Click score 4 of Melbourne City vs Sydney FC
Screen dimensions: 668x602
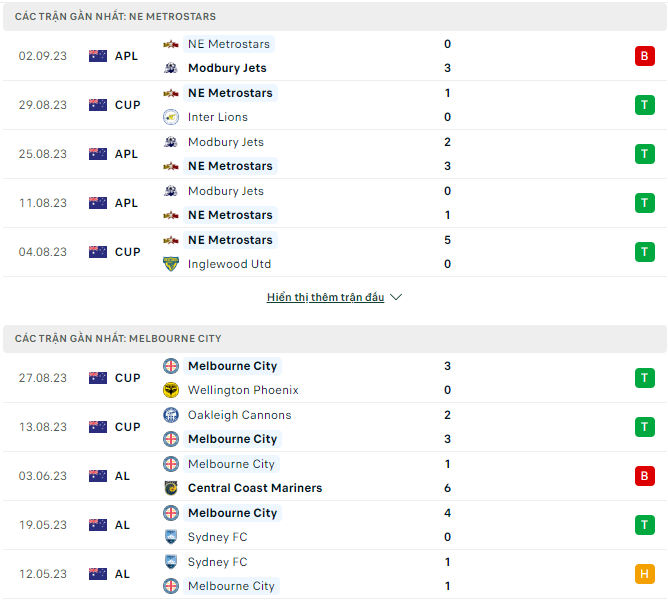click(x=447, y=513)
